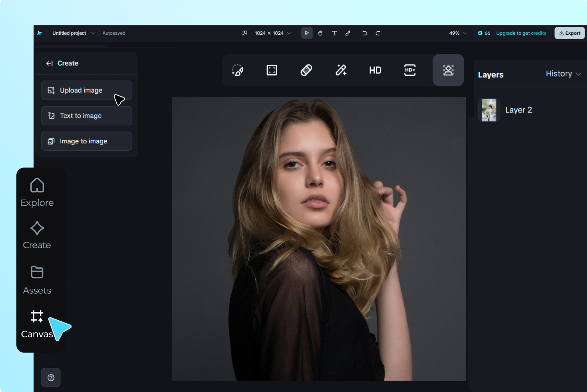Open the magic retouch wand tool

(341, 70)
